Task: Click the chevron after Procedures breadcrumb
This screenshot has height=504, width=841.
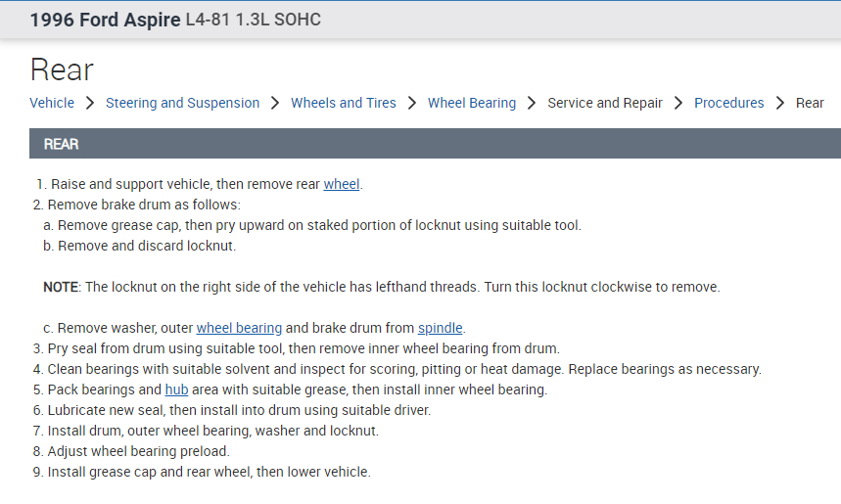Action: pyautogui.click(x=780, y=103)
